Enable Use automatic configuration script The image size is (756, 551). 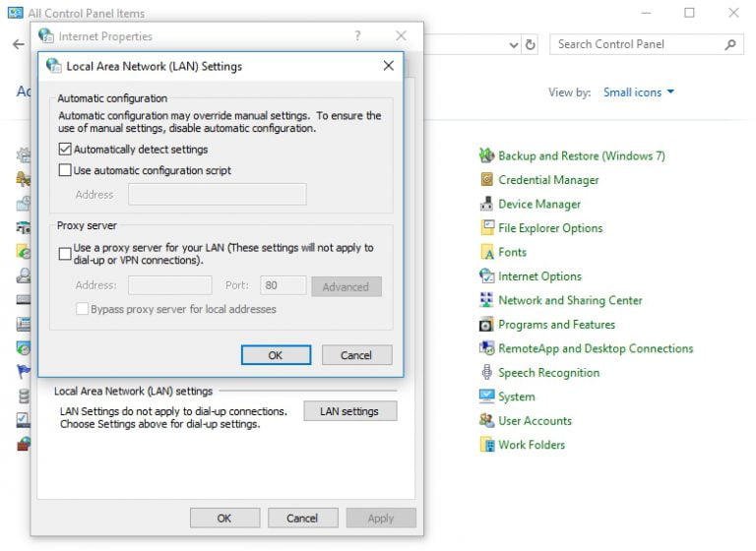coord(66,170)
